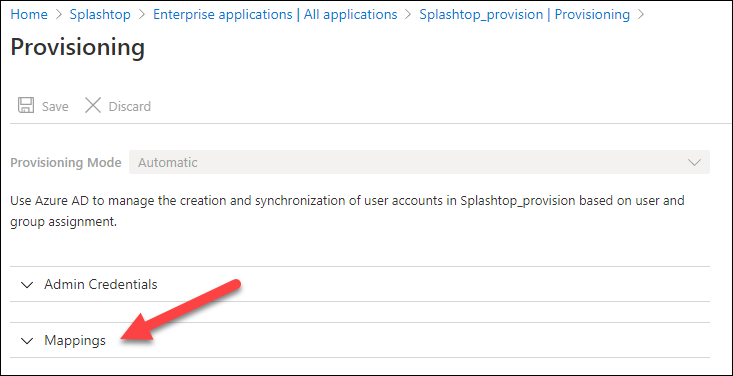
Task: Click the Provisioning Mode dropdown arrow
Action: [695, 163]
